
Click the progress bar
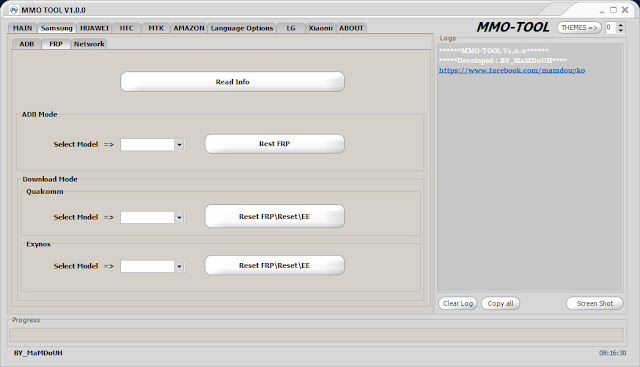click(316, 335)
